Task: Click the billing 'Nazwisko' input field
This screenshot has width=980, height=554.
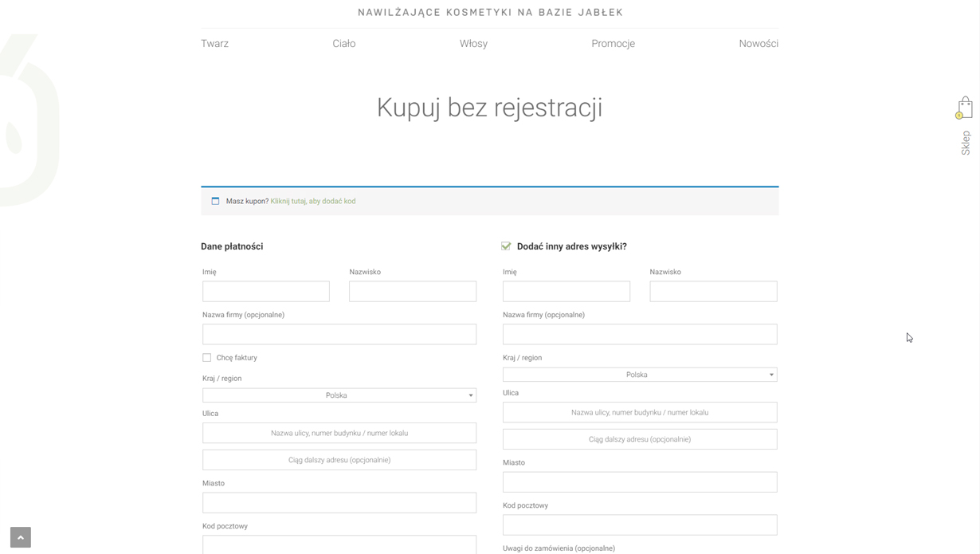Action: click(412, 292)
